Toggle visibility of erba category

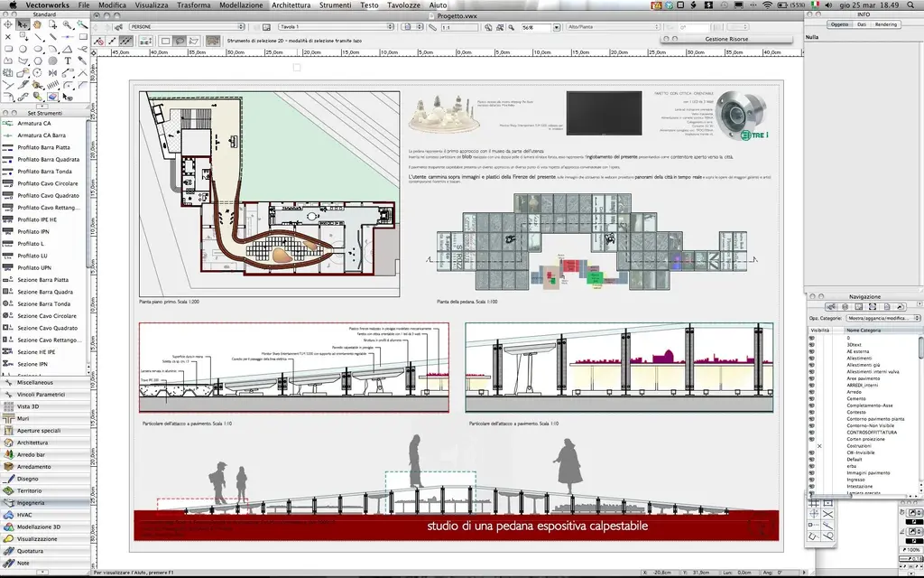[811, 466]
